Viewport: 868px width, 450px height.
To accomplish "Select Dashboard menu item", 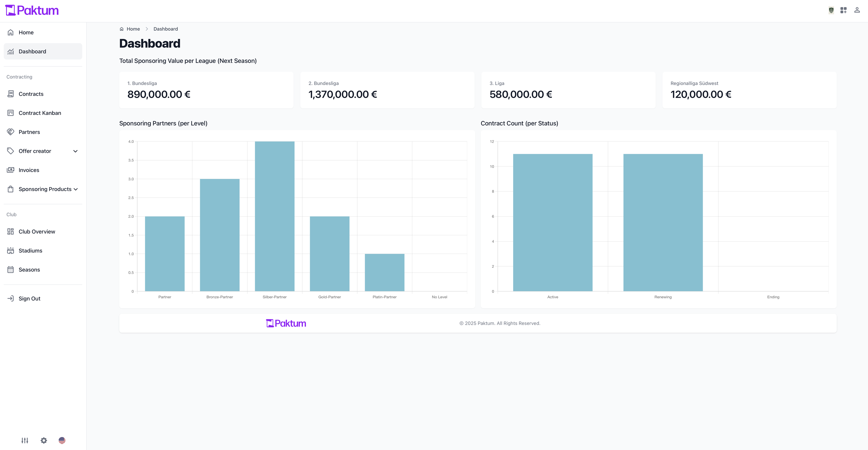I will tap(43, 51).
